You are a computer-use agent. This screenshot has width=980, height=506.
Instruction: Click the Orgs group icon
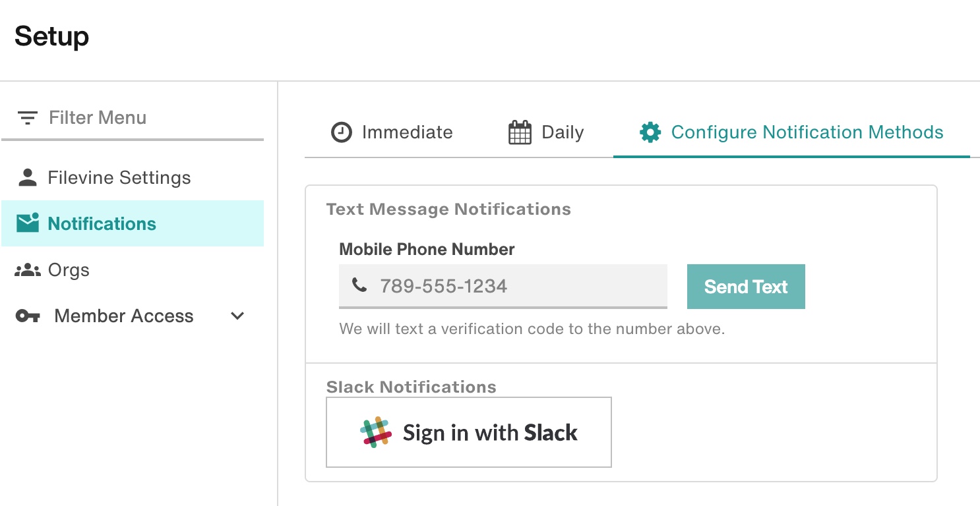click(28, 270)
